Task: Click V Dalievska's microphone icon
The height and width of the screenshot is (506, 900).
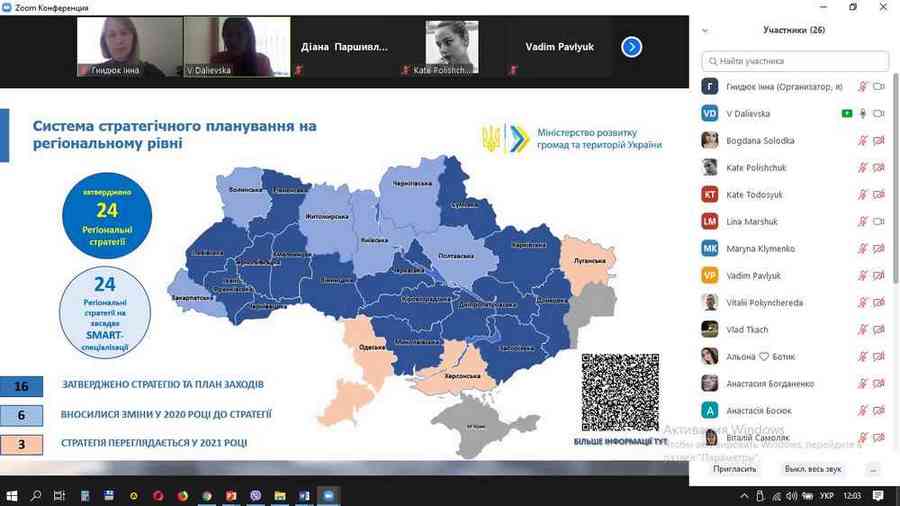Action: tap(862, 114)
